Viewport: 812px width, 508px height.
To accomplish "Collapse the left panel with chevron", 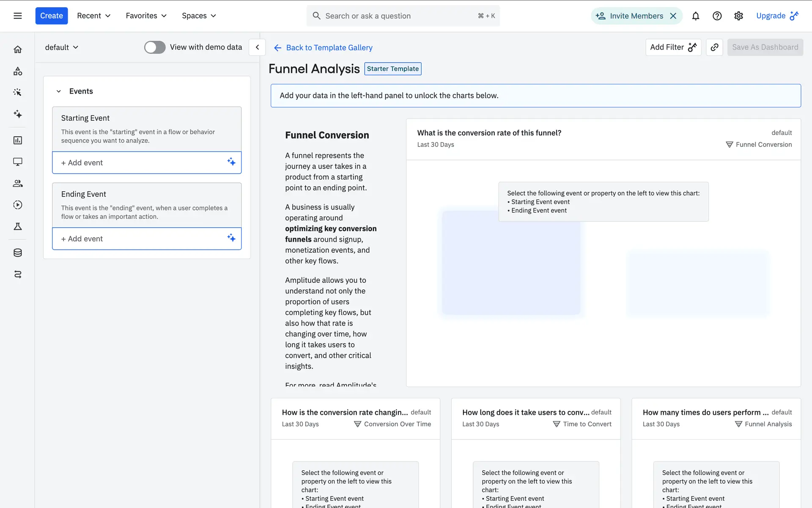I will (257, 47).
